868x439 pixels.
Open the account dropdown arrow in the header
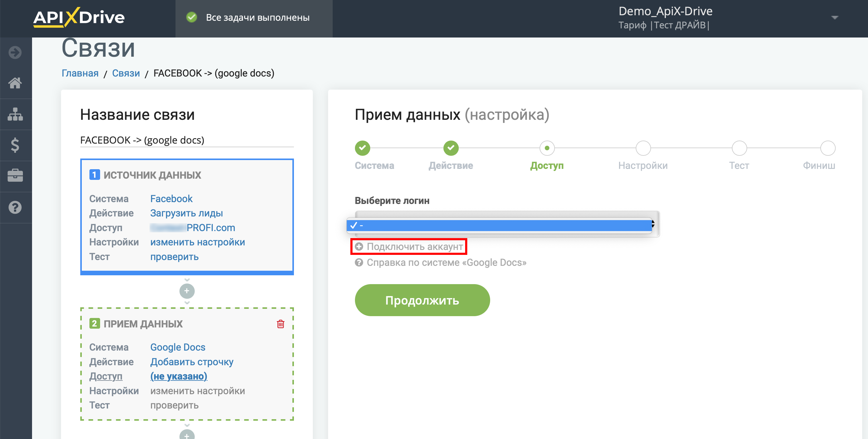tap(834, 17)
